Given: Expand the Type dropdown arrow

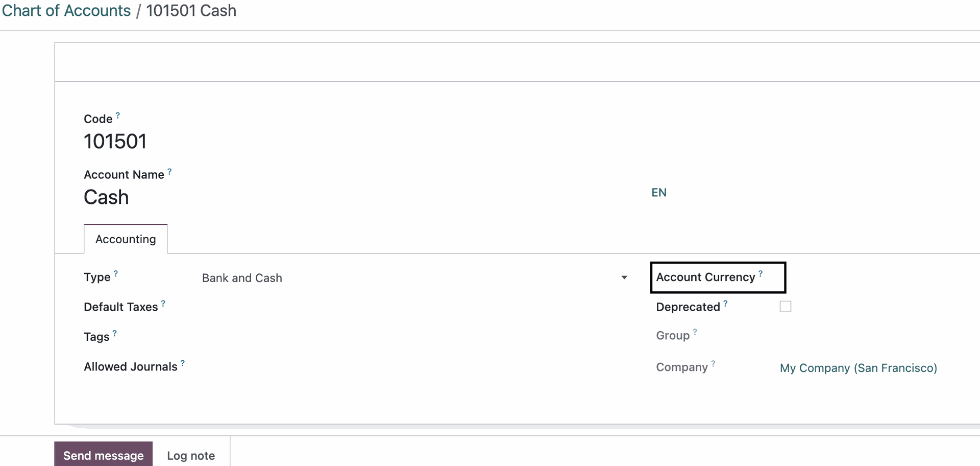Looking at the screenshot, I should click(x=624, y=277).
